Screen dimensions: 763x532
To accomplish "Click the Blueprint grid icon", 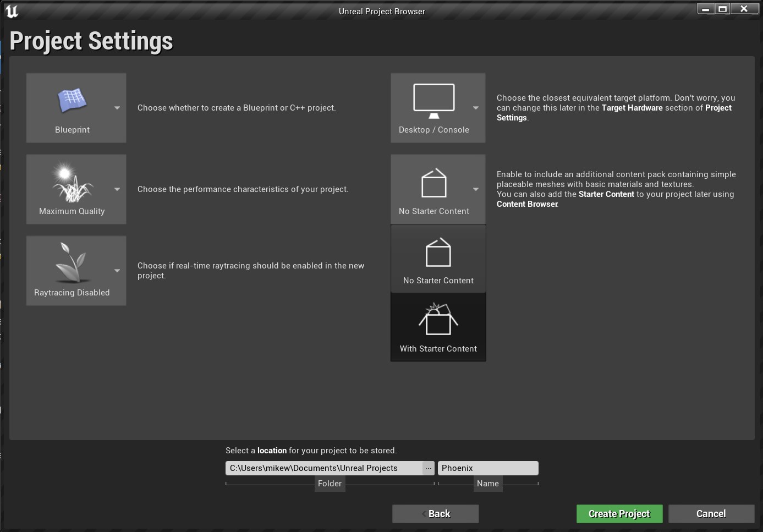I will coord(72,100).
